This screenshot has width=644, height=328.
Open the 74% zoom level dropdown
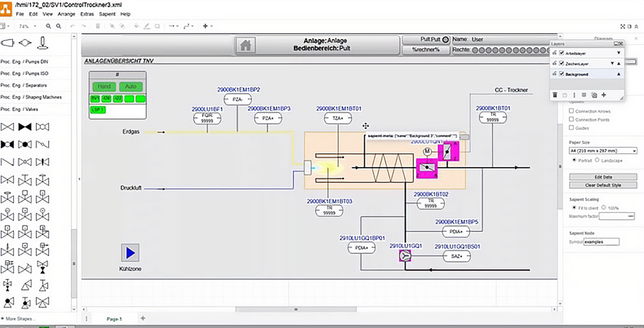click(x=27, y=26)
